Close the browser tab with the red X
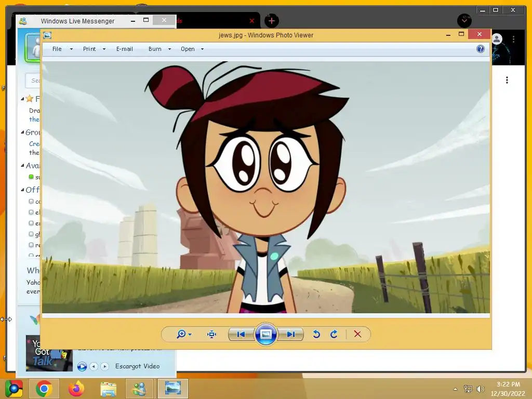 point(252,21)
